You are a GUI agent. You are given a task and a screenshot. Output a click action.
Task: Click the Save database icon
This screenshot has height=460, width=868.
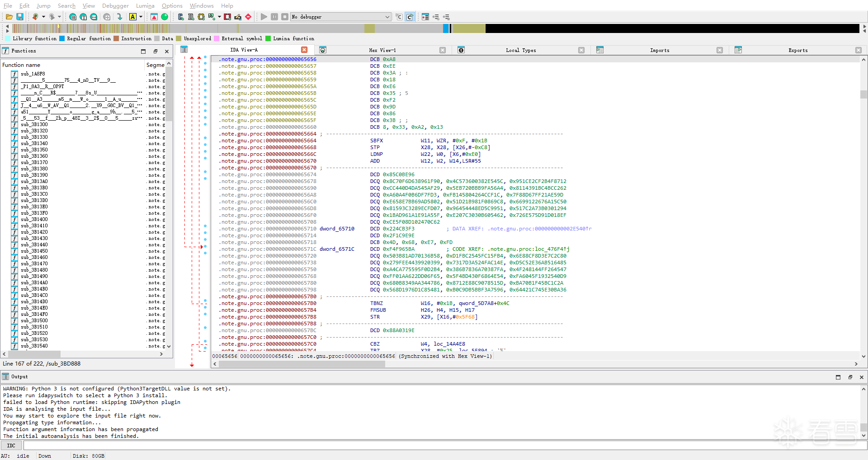tap(20, 17)
